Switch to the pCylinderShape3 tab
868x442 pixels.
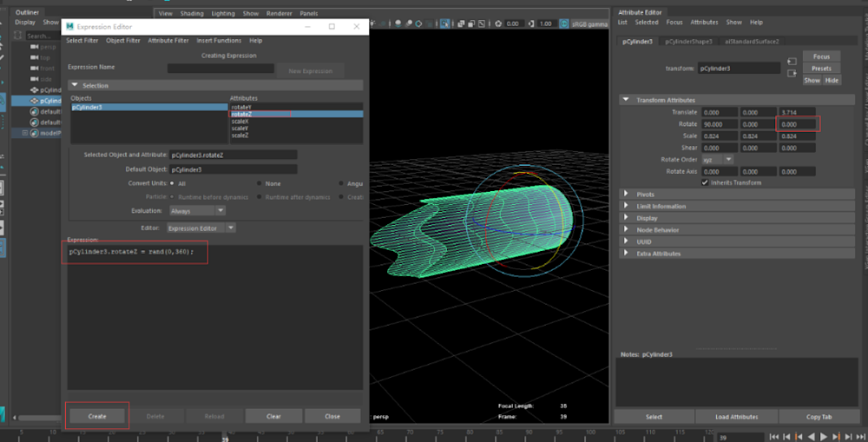tap(688, 41)
